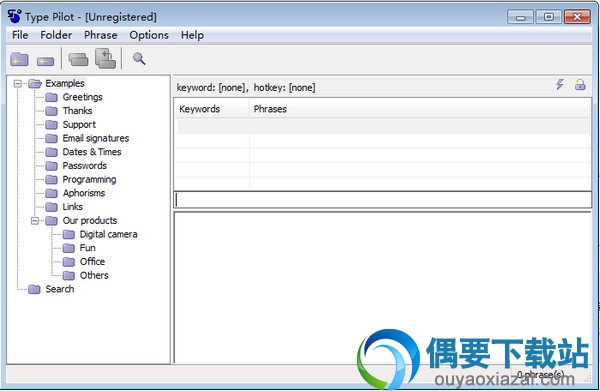The image size is (600, 391).
Task: Click the paste phrase toolbar icon
Action: pos(105,59)
